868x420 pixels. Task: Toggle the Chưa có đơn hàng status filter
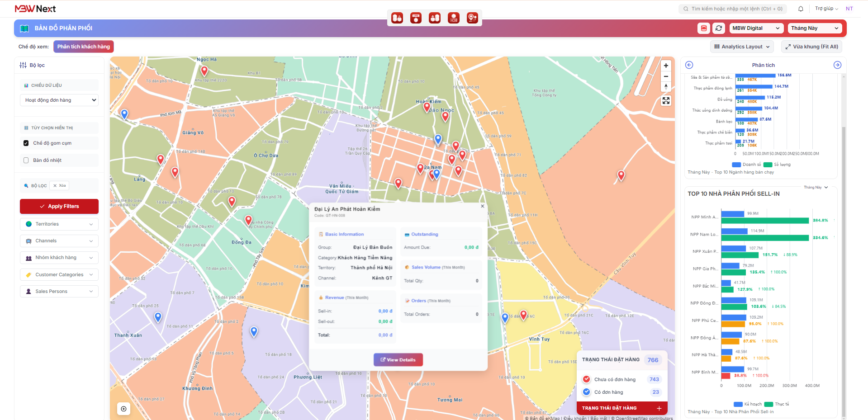pyautogui.click(x=587, y=379)
